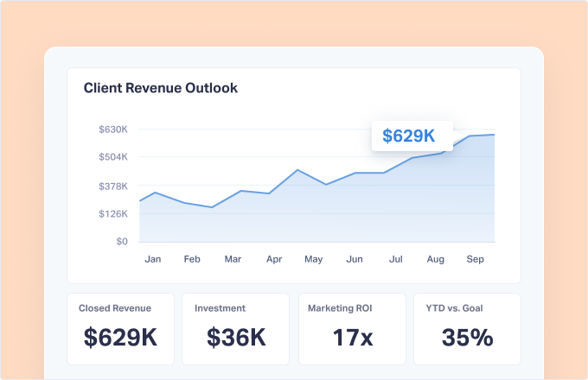Viewport: 588px width, 380px height.
Task: Open the YTD vs. Goal card label
Action: coord(455,308)
